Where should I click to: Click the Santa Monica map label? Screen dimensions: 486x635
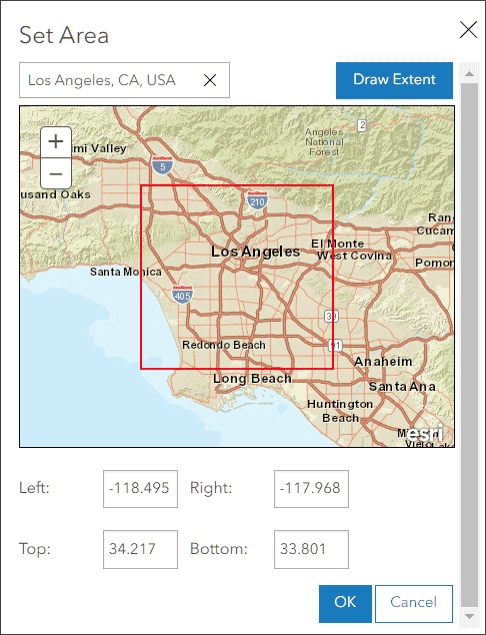tap(126, 271)
